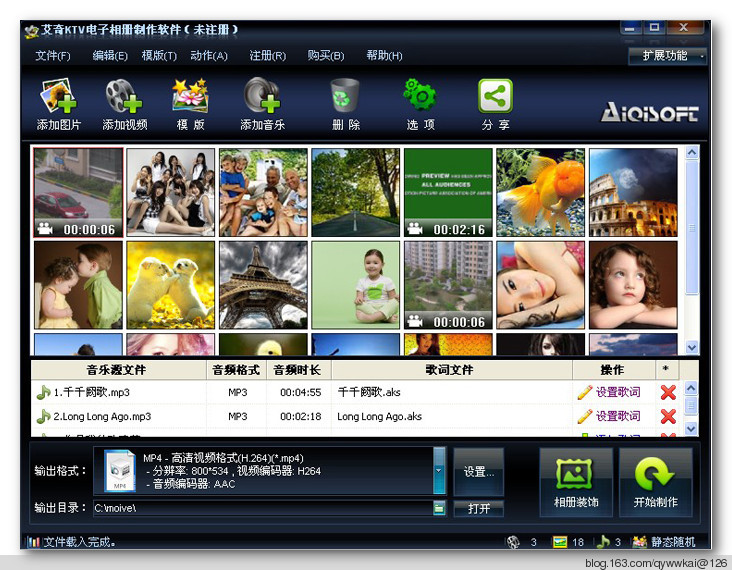The image size is (732, 570).
Task: Delete the Long Long Ago.mp3 row with red X
Action: (x=668, y=416)
